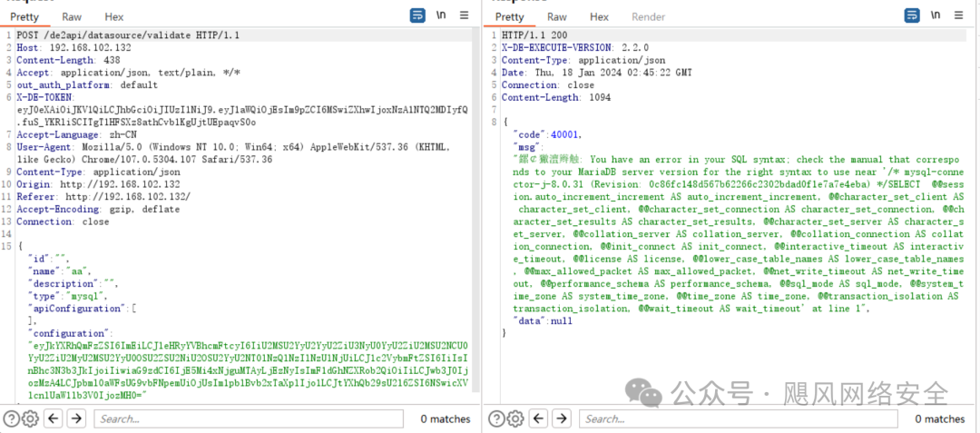
Task: Click the response Date header line
Action: (596, 73)
